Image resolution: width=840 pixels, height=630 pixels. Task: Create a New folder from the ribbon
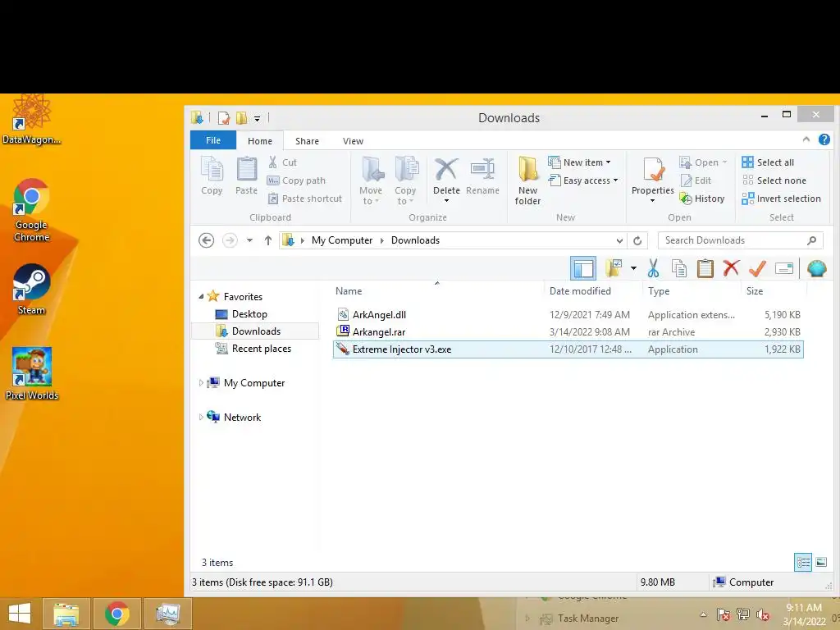coord(527,181)
